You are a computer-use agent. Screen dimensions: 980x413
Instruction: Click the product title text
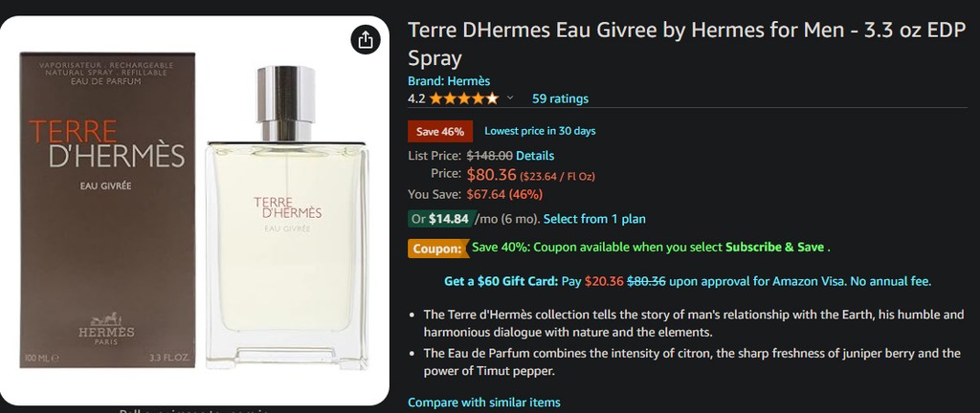click(x=687, y=44)
